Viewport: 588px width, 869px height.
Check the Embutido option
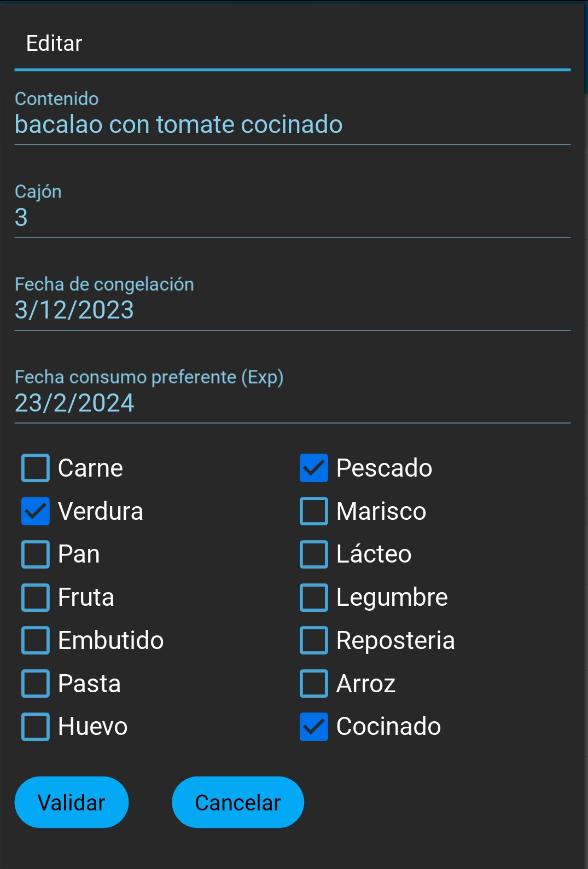(36, 640)
